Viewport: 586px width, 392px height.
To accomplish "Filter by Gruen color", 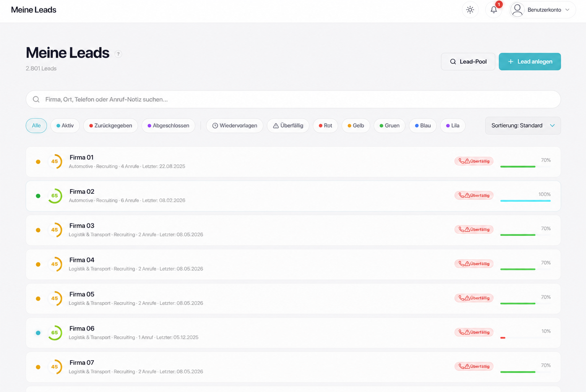I will pyautogui.click(x=390, y=126).
